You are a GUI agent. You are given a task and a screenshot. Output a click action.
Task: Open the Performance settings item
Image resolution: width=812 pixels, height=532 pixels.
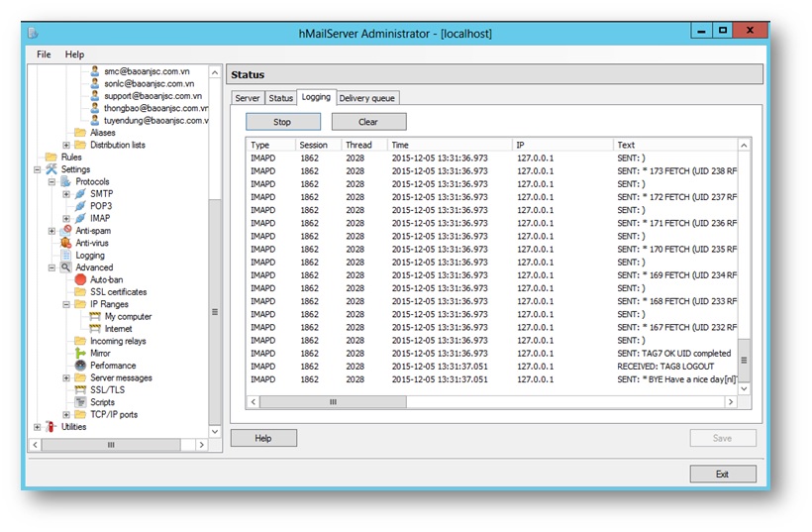pyautogui.click(x=113, y=366)
